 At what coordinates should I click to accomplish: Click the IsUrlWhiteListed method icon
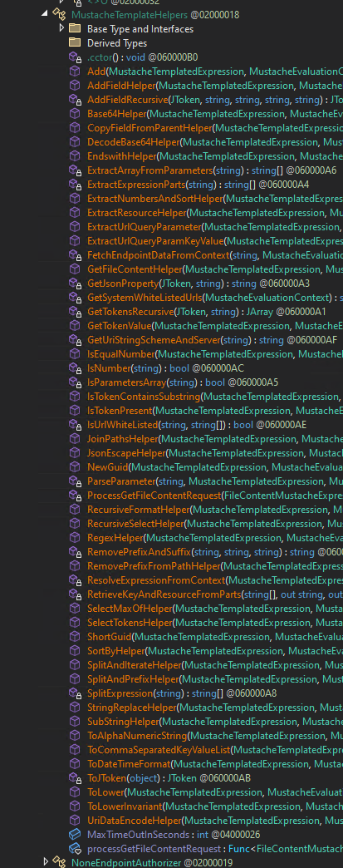(x=75, y=425)
